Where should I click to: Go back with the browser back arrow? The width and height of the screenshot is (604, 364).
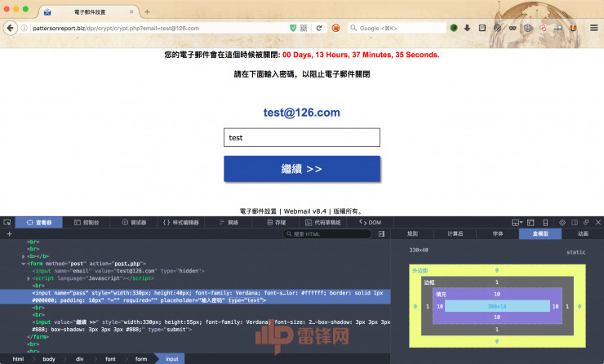[11, 28]
